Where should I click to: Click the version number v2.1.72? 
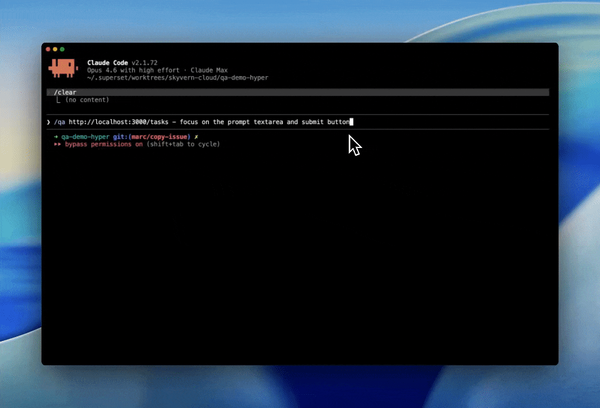click(x=145, y=63)
